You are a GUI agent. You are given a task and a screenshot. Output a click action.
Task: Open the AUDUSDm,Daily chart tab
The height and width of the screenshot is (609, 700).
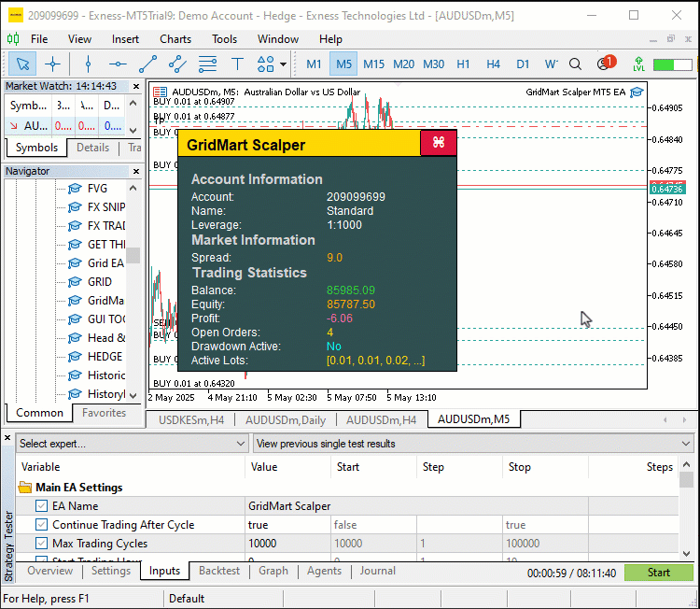point(286,420)
